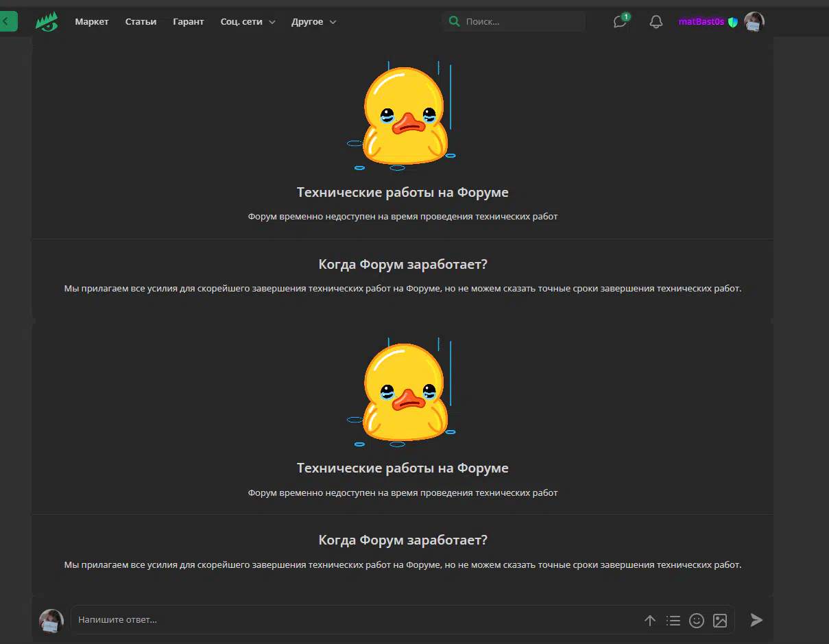Attach an image with the picture icon

point(720,621)
